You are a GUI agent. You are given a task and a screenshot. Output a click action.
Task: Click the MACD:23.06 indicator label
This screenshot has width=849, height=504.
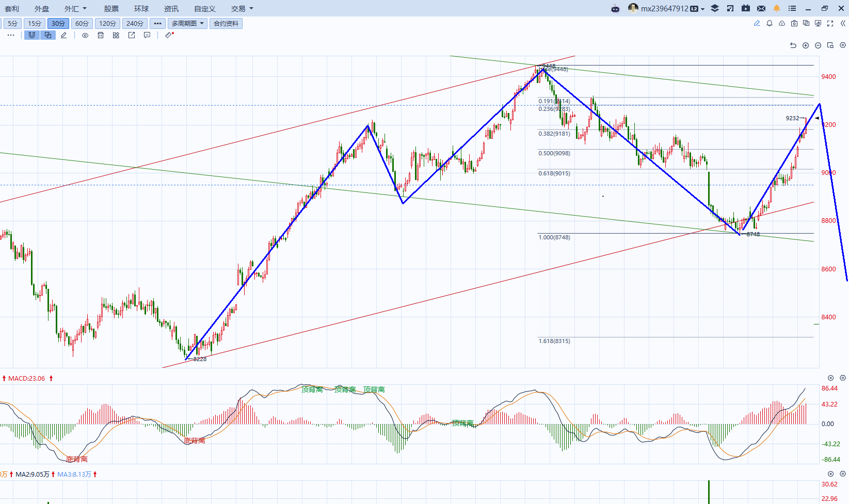[x=26, y=378]
